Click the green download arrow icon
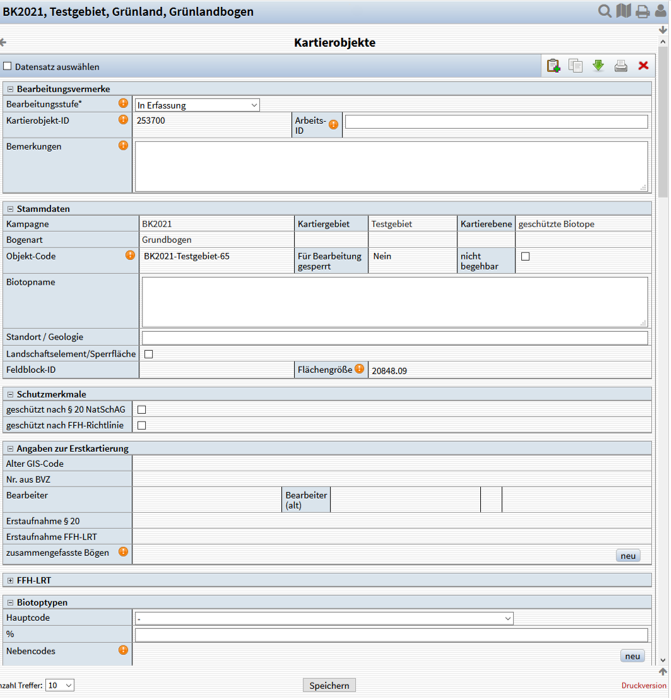This screenshot has height=700, width=671. pos(598,66)
